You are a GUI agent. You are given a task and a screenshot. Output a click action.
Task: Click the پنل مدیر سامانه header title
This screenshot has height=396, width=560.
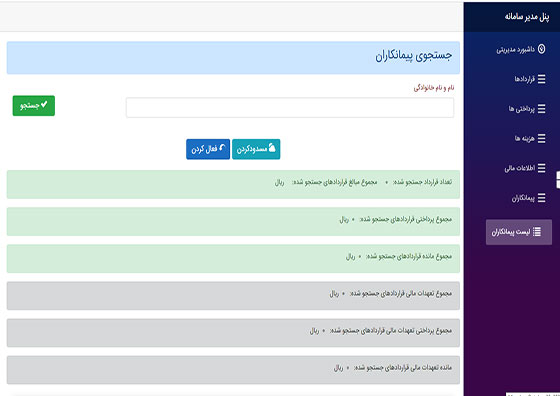click(527, 17)
